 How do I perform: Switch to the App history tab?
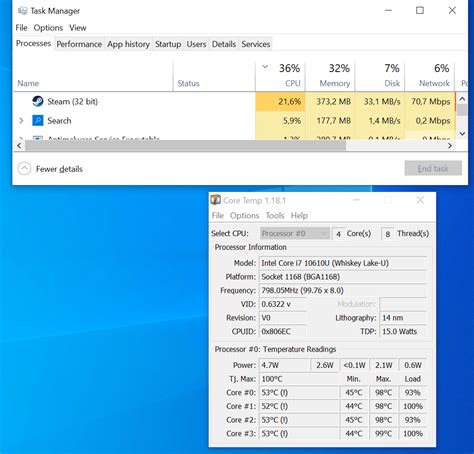[x=128, y=44]
